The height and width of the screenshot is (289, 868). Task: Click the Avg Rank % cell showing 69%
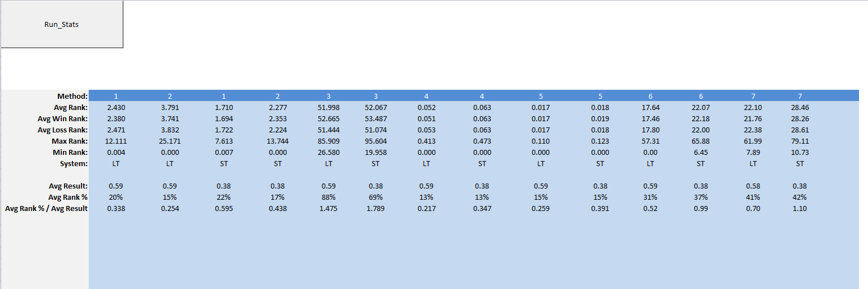click(375, 197)
